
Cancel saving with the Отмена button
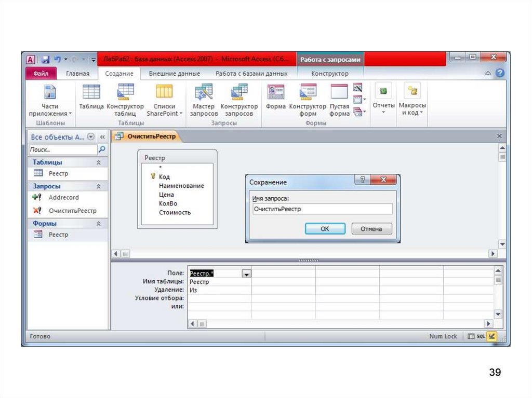click(x=371, y=229)
